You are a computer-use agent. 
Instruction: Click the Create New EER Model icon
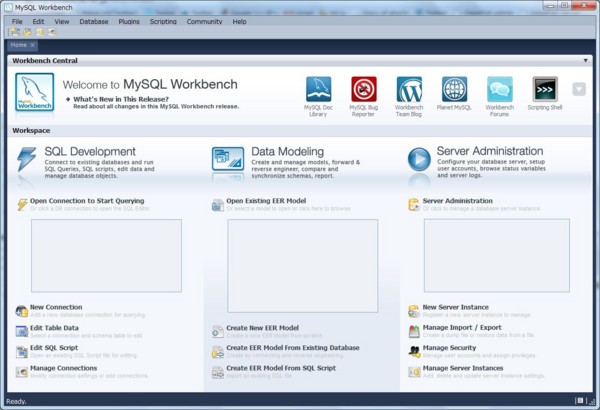(x=218, y=332)
